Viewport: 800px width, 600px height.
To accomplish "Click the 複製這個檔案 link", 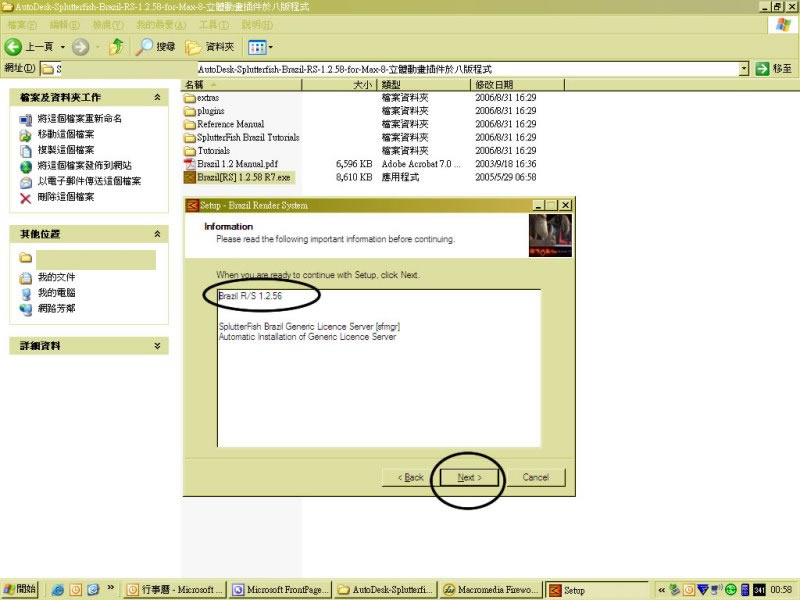I will (x=66, y=150).
